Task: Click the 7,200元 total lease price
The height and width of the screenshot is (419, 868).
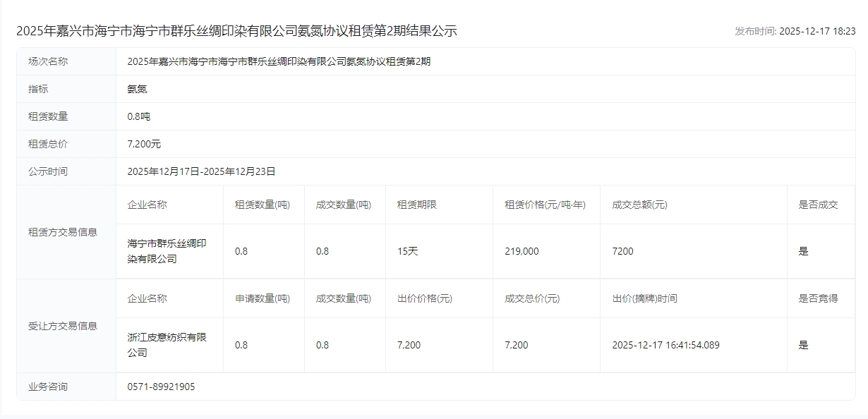Action: click(144, 144)
